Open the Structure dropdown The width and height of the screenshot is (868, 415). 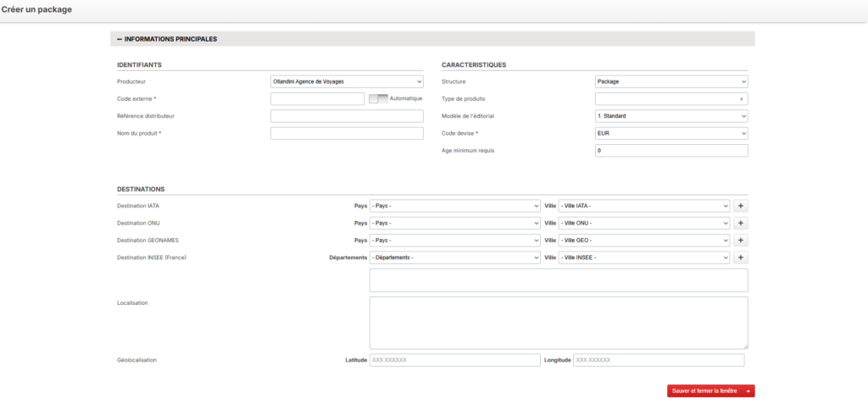[x=671, y=81]
